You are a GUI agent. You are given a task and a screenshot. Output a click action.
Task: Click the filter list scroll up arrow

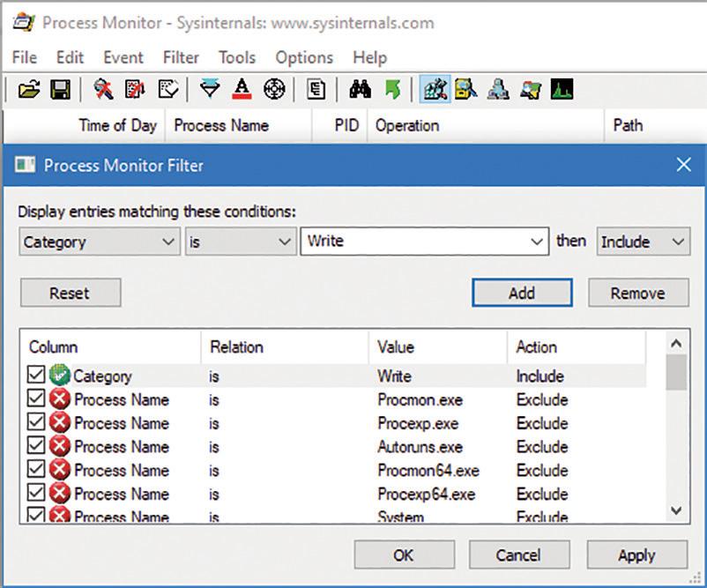pyautogui.click(x=676, y=344)
